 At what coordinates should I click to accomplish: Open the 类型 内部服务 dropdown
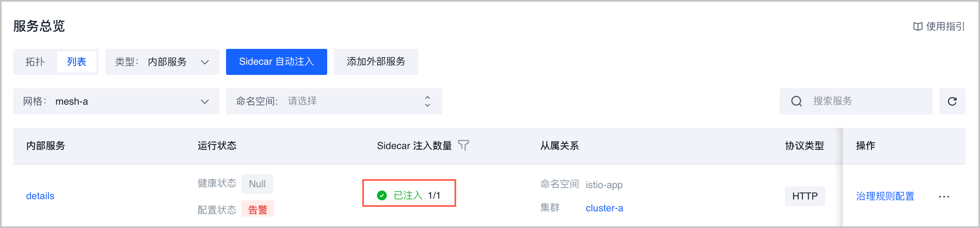[x=162, y=62]
